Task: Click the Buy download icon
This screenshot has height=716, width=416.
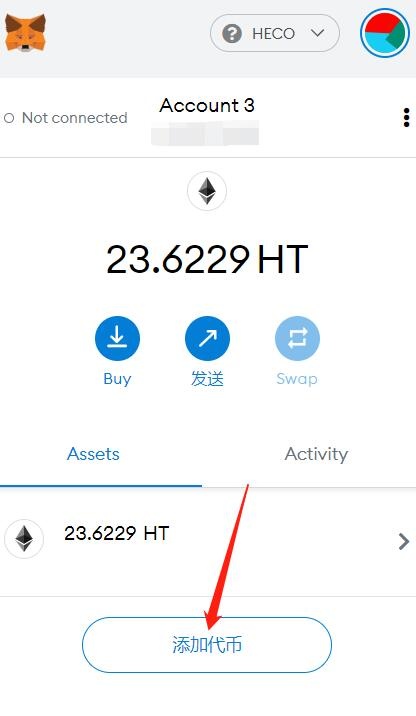Action: 117,338
